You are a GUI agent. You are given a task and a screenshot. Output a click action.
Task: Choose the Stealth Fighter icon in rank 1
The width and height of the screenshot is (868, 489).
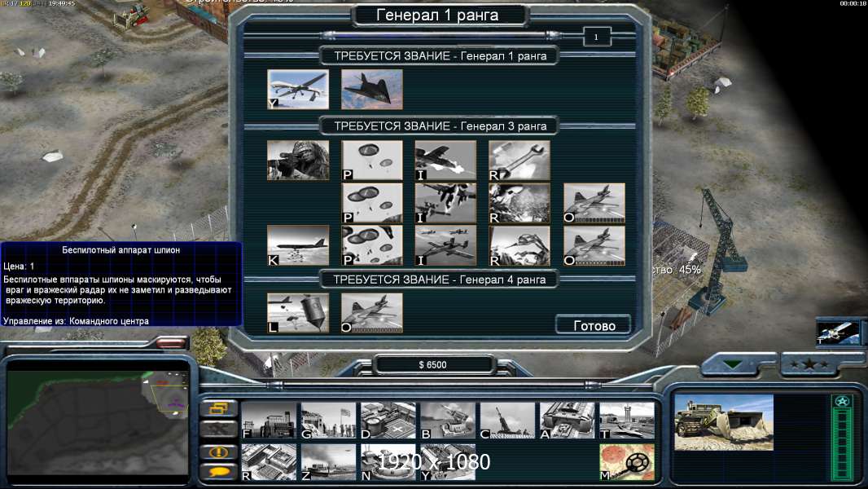[x=372, y=89]
